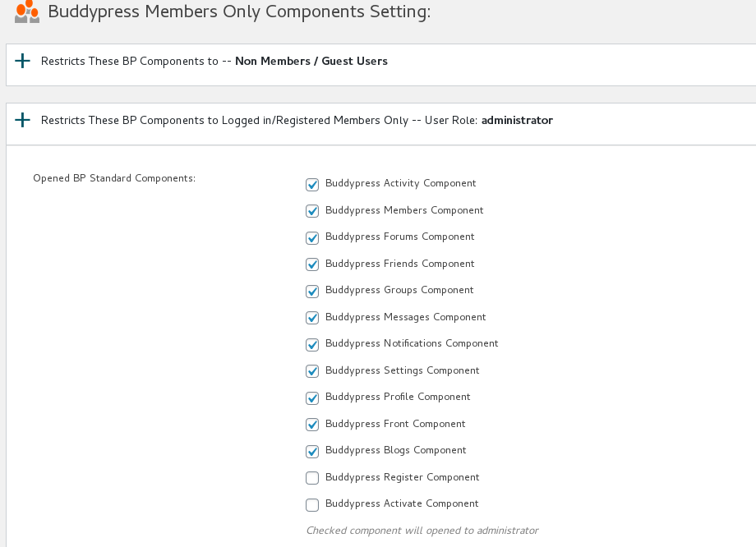Check Buddypress Activate Component
This screenshot has height=547, width=756.
coord(311,504)
